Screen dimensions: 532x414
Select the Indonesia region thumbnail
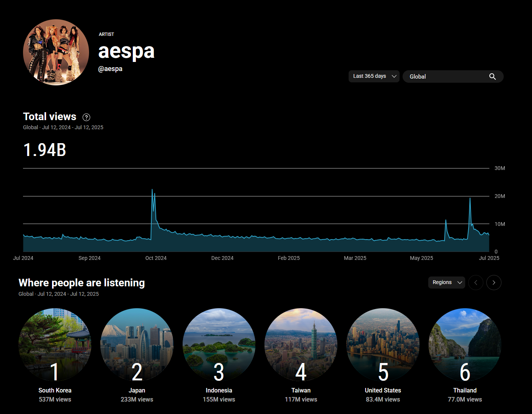click(x=219, y=344)
